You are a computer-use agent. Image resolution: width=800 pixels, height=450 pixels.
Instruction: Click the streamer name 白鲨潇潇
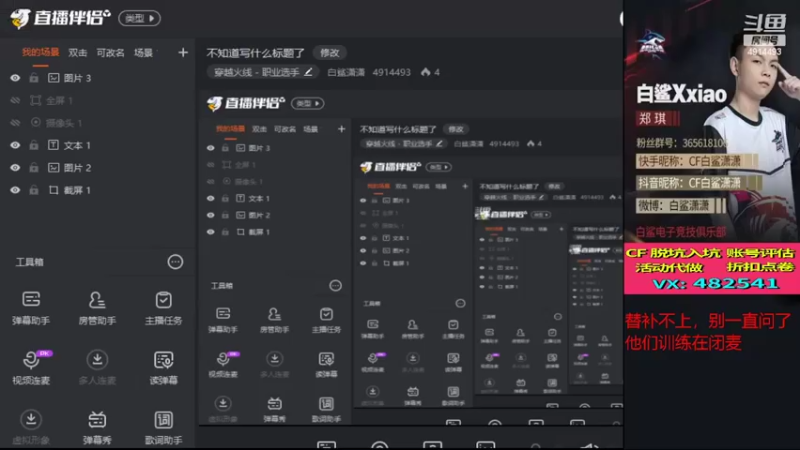346,72
